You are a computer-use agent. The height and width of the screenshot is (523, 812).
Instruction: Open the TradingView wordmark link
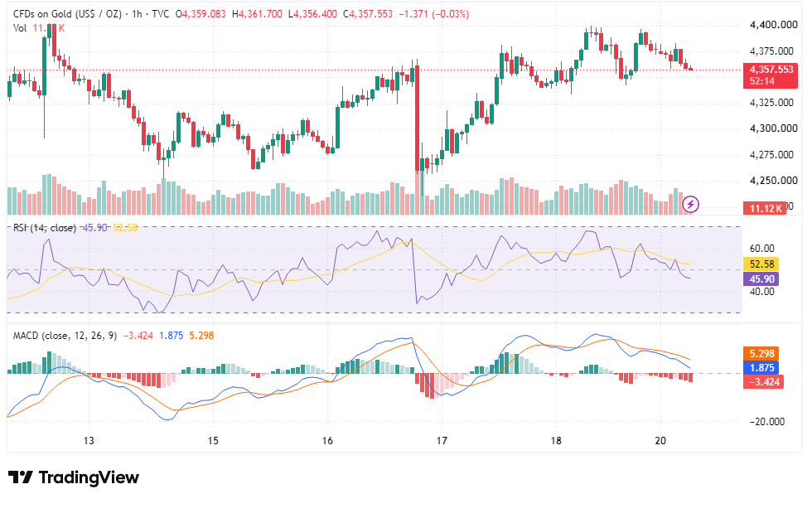(x=89, y=477)
